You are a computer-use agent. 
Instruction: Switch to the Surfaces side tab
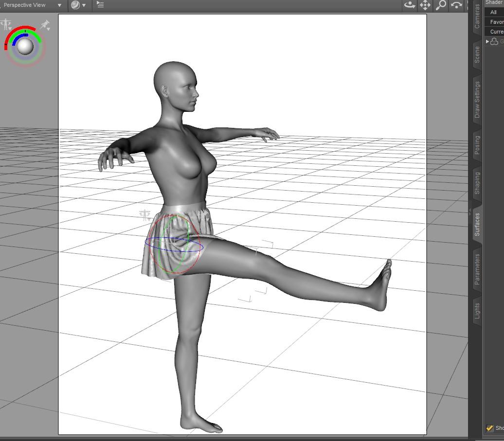[x=477, y=225]
